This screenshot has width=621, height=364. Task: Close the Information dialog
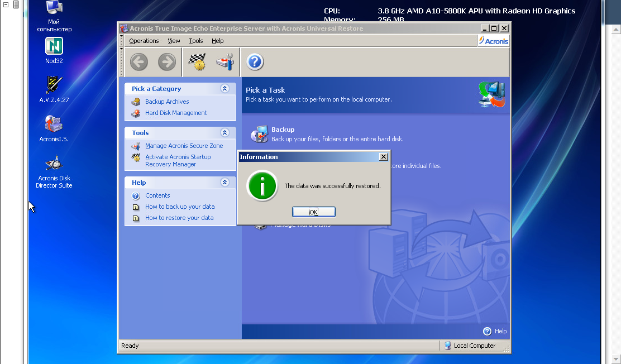point(383,157)
